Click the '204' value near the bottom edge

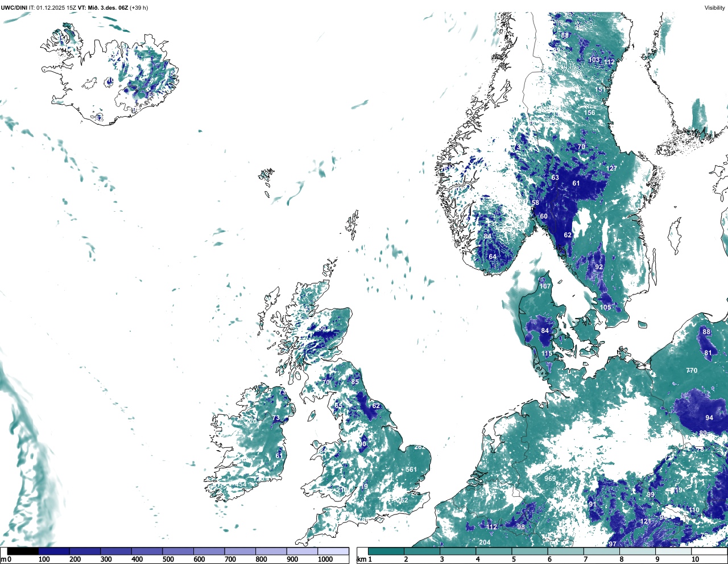[x=485, y=542]
